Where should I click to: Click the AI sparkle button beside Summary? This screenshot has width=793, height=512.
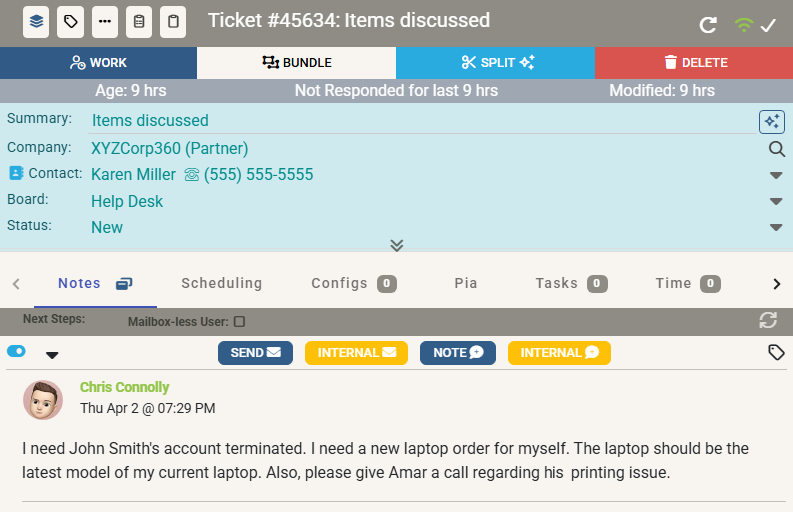pos(772,121)
